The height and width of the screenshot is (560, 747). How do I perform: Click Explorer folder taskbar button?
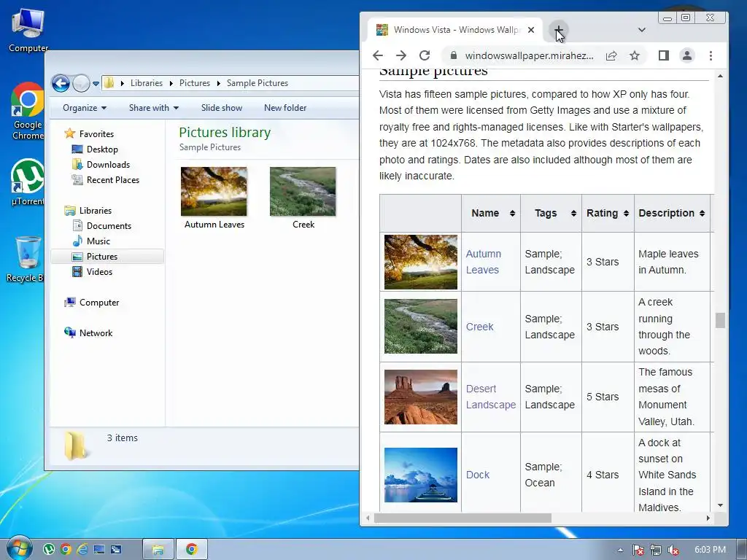coord(158,550)
